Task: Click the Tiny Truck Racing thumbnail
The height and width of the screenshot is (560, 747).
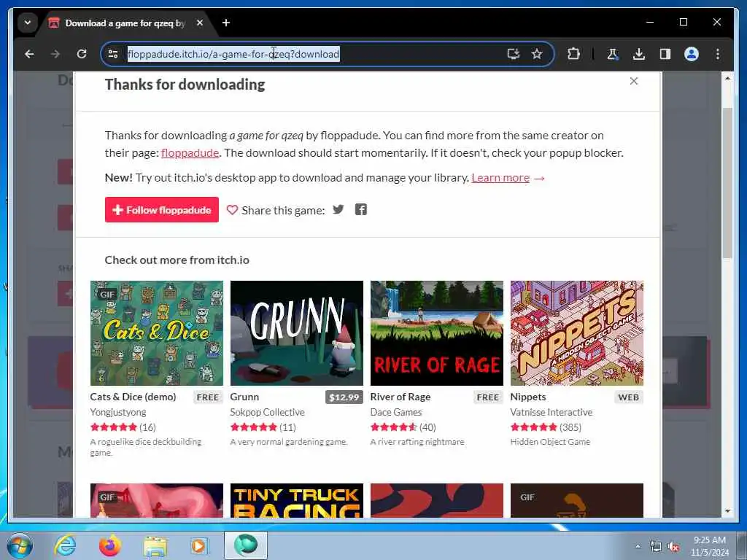Action: click(x=297, y=500)
